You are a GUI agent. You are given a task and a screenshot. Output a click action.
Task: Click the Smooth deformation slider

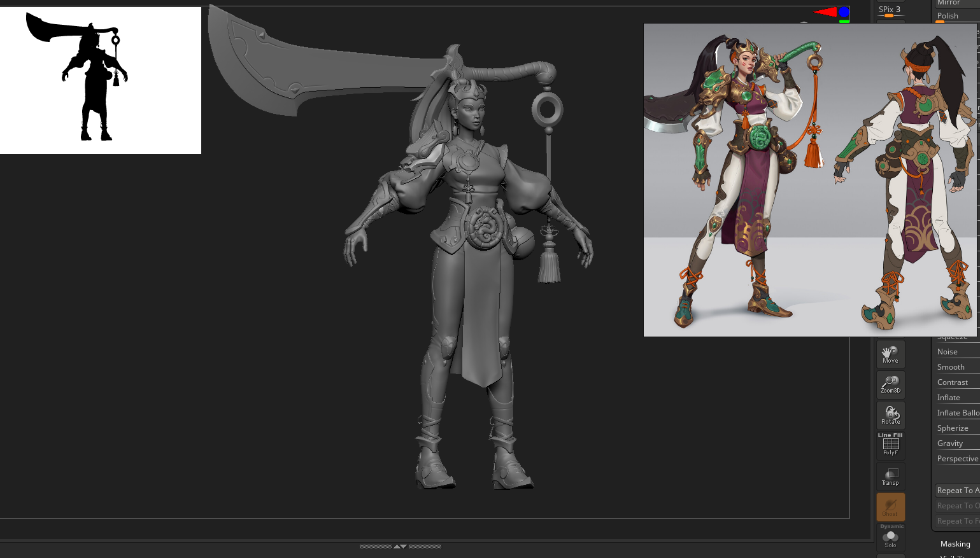[x=956, y=367]
